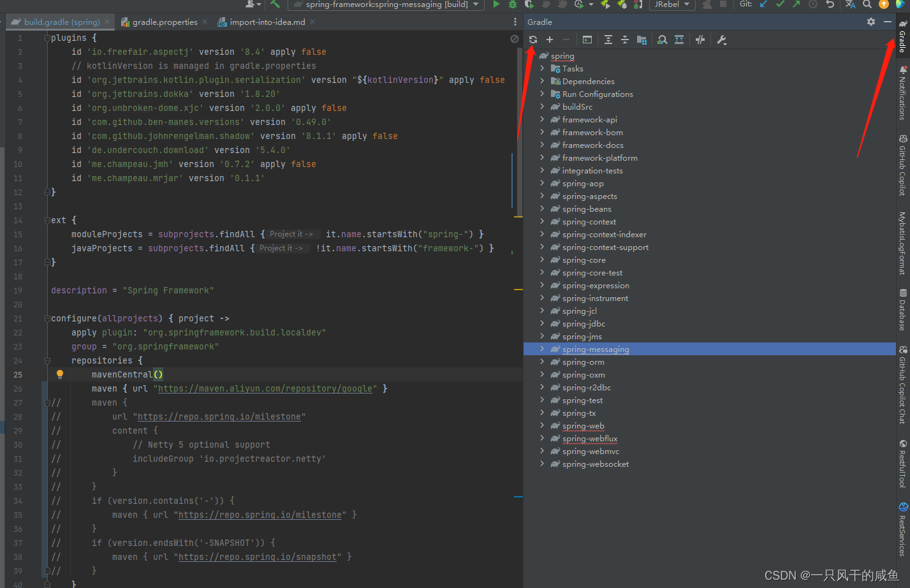The image size is (910, 588).
Task: Open Execute Gradle Task icon in Gradle toolbar
Action: coord(587,40)
